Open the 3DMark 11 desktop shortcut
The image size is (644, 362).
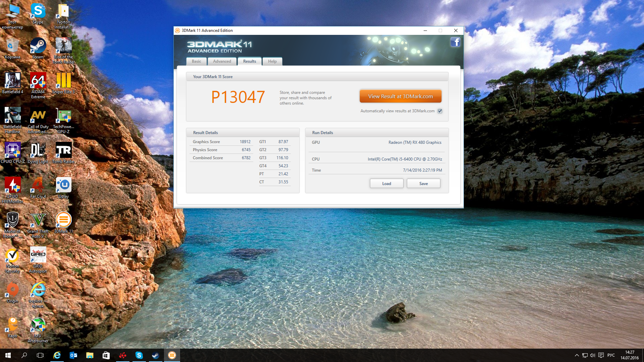[63, 220]
